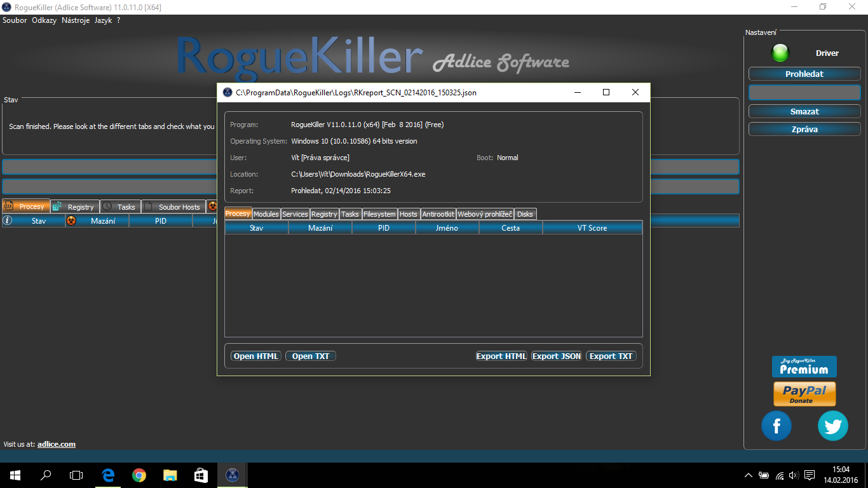The image size is (868, 488).
Task: Click the Export HTML button
Action: point(501,356)
